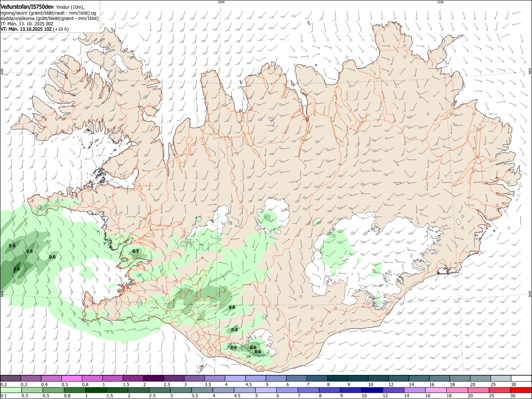Click the 15W longitude label

[x=440, y=2]
